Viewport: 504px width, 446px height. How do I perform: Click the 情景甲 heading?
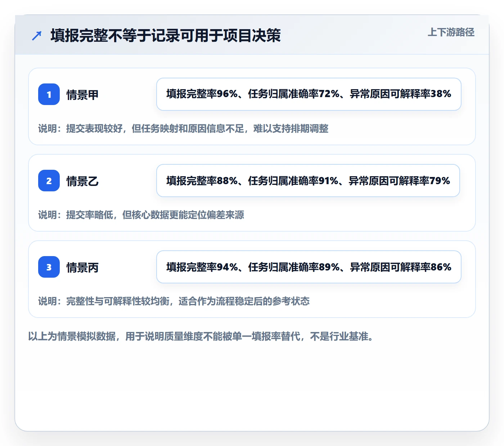(x=82, y=95)
